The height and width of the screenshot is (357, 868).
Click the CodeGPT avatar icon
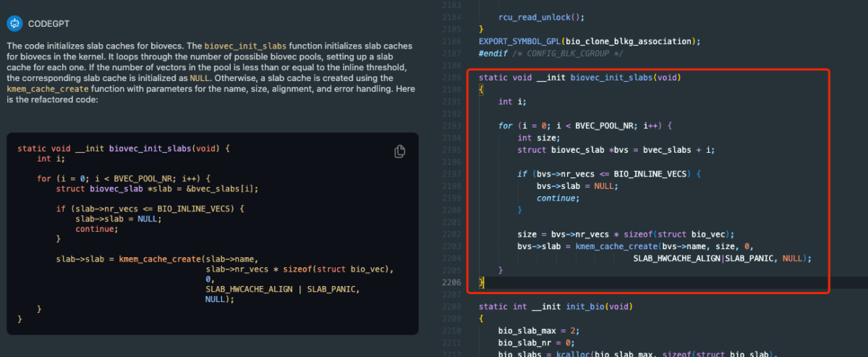coord(14,23)
